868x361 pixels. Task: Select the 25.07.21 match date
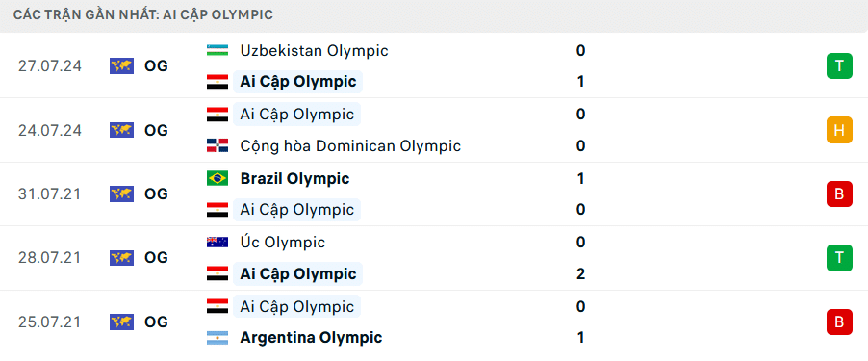click(x=50, y=322)
